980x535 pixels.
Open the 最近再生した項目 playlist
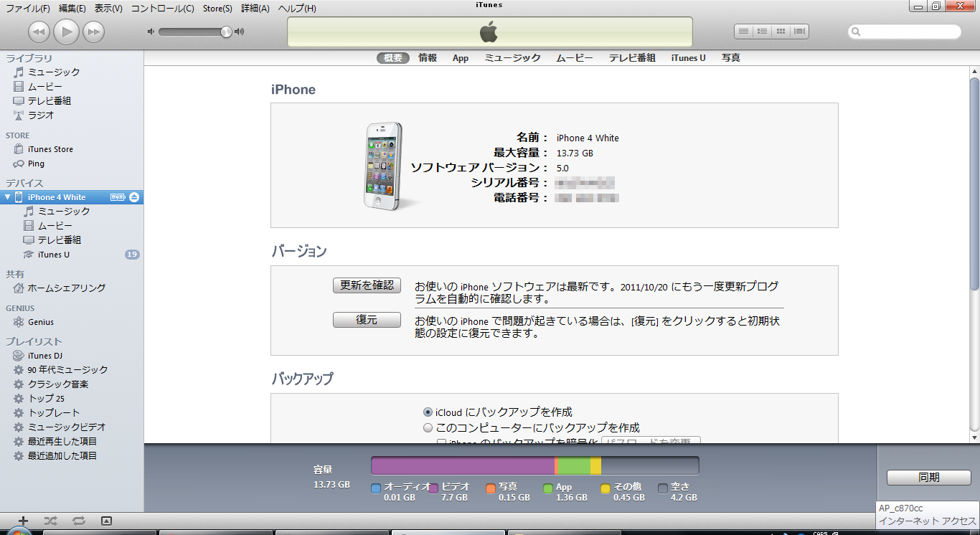(62, 442)
